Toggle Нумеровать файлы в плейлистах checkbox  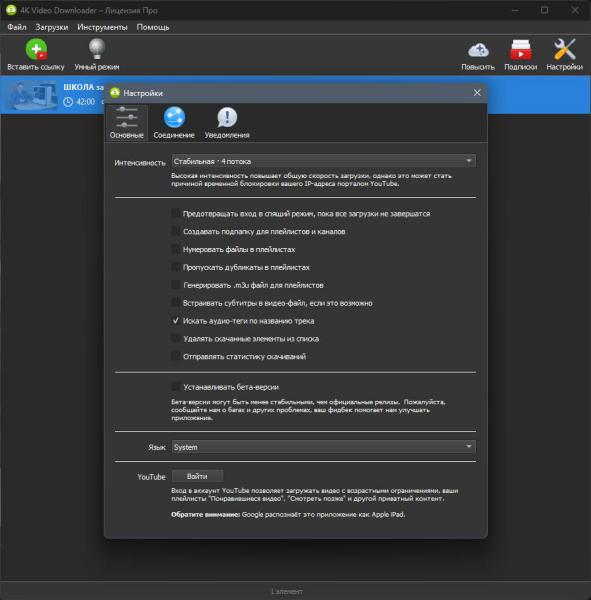click(x=175, y=249)
